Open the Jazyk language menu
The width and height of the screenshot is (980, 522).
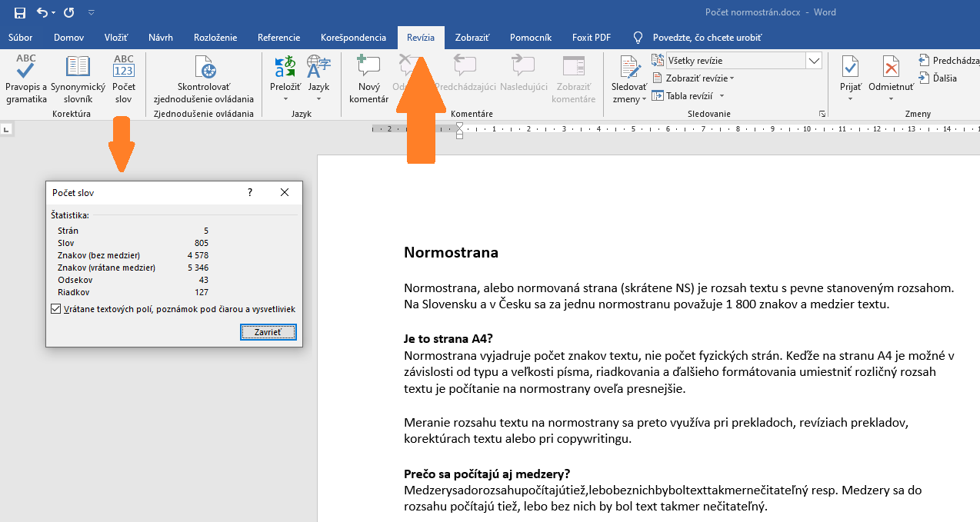click(318, 79)
